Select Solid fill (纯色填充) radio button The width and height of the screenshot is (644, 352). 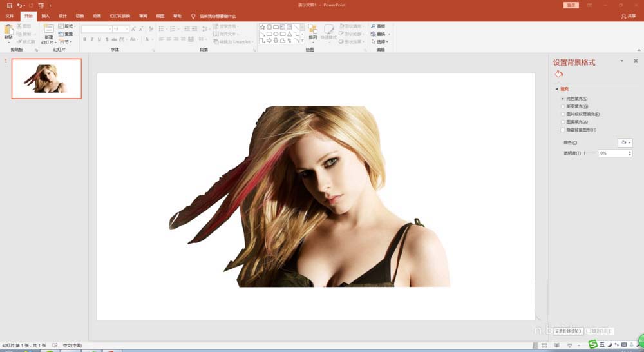(x=563, y=99)
